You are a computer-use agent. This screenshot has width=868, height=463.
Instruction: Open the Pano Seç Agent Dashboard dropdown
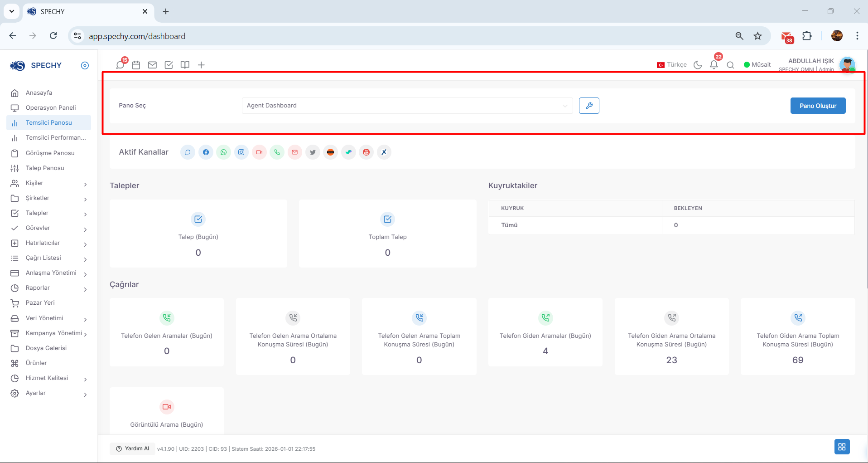[x=407, y=106]
